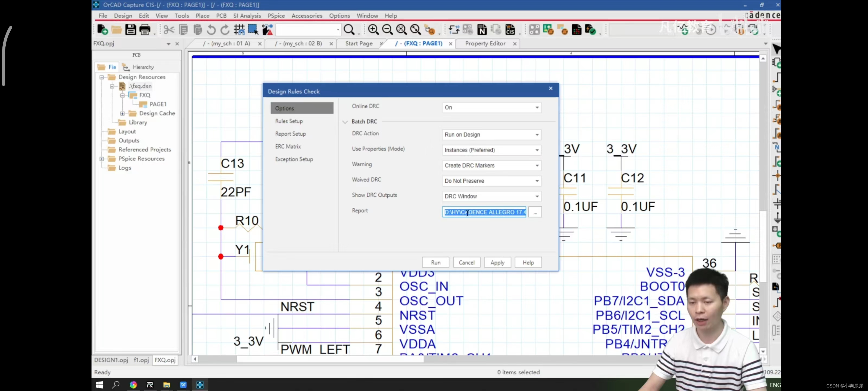The image size is (868, 391).
Task: Expand the PSpice Resources folder node
Action: [101, 159]
